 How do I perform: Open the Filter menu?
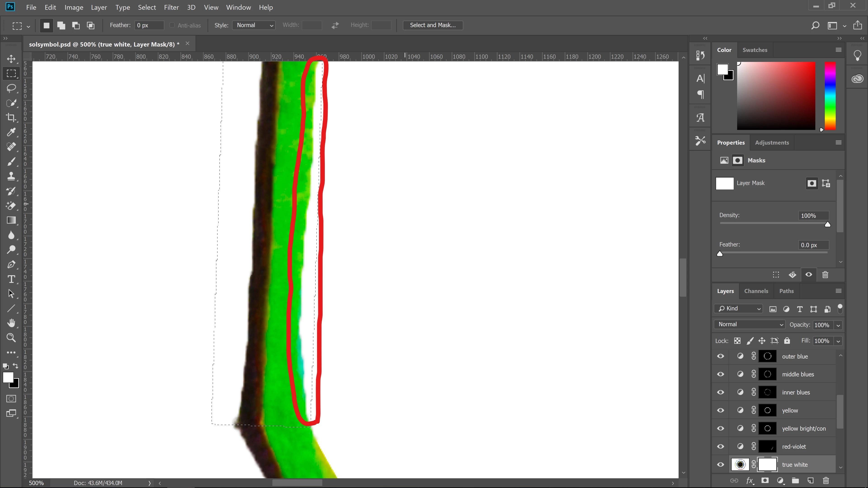(171, 7)
